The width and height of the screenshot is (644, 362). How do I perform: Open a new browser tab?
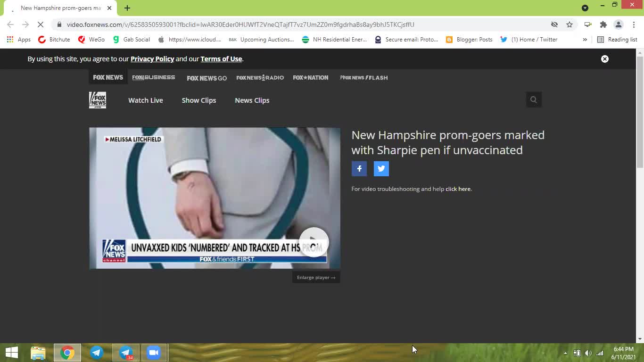(x=127, y=8)
